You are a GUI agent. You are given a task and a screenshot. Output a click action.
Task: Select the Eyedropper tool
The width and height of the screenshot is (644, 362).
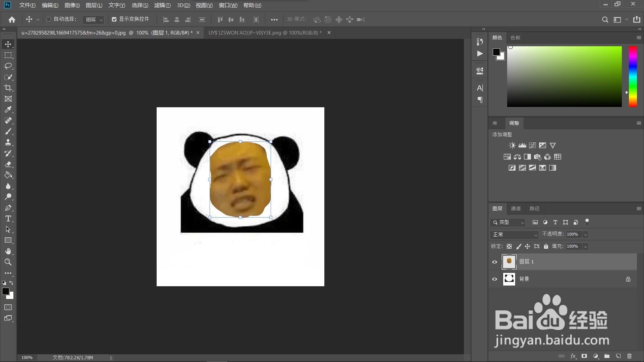click(8, 110)
